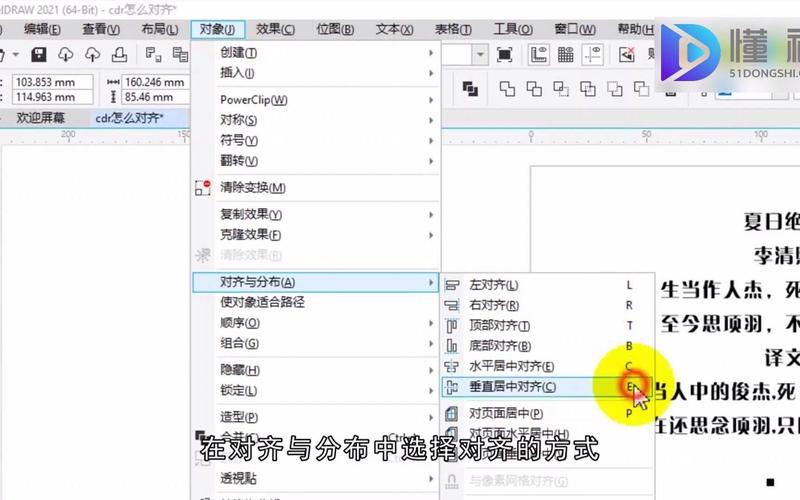
Task: Choose 底部对齐(B) in the align submenu
Action: (547, 346)
